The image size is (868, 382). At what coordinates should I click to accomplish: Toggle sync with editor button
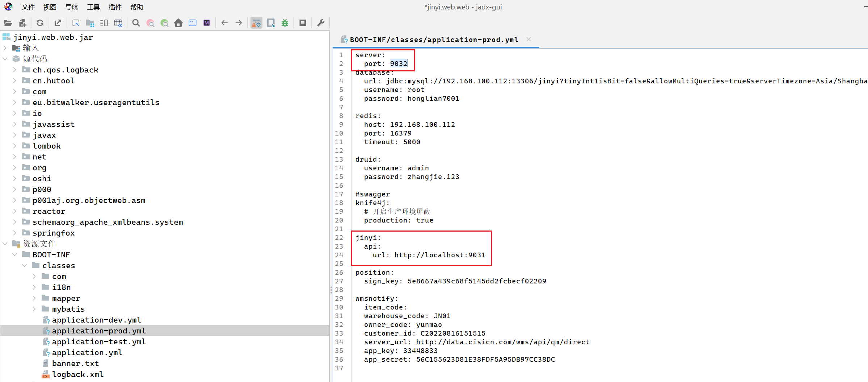click(x=76, y=23)
